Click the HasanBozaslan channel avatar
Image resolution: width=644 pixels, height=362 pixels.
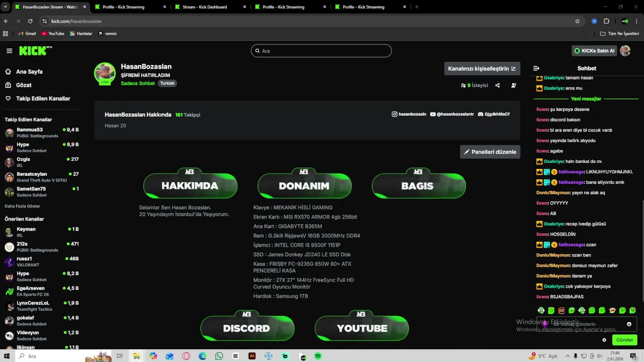[x=105, y=73]
